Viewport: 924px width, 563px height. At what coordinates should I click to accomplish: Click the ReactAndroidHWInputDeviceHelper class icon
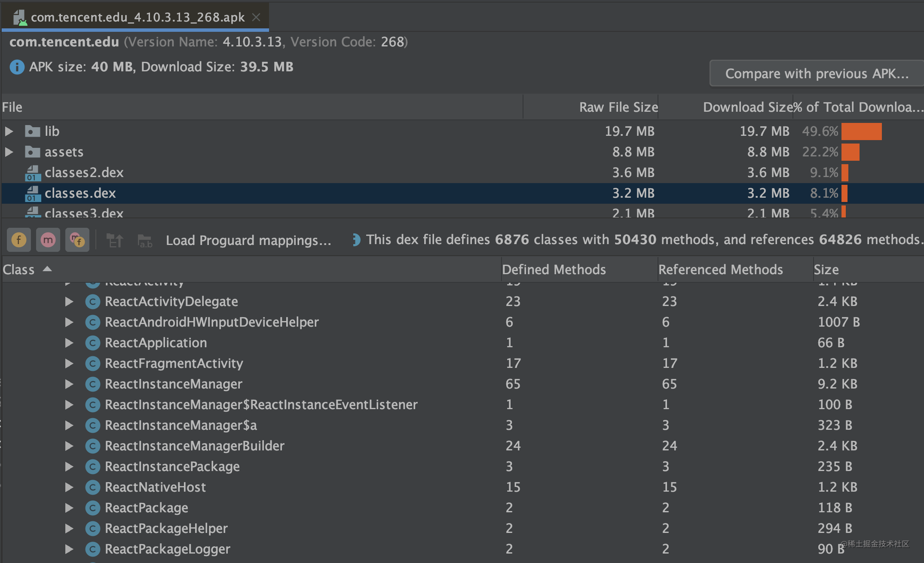tap(92, 322)
